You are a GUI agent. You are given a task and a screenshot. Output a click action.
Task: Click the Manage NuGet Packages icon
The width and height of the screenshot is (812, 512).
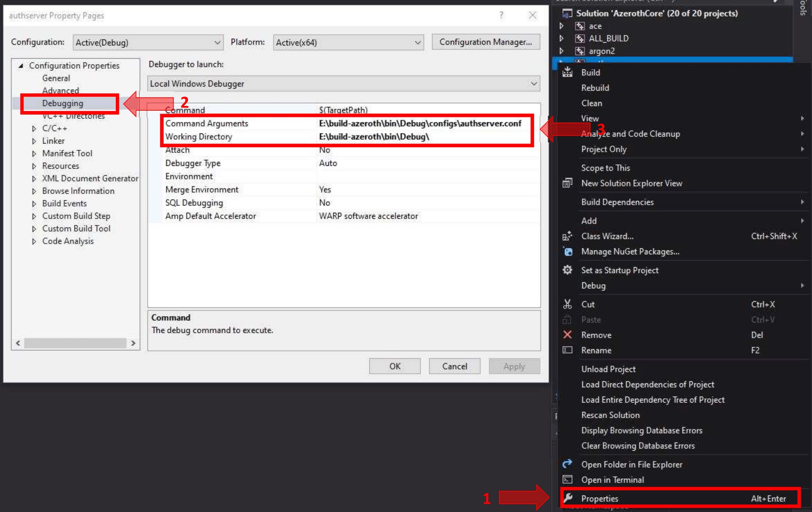click(567, 252)
